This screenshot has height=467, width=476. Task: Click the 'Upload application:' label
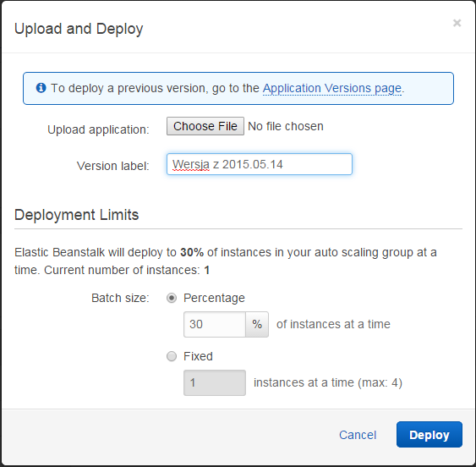pyautogui.click(x=98, y=129)
